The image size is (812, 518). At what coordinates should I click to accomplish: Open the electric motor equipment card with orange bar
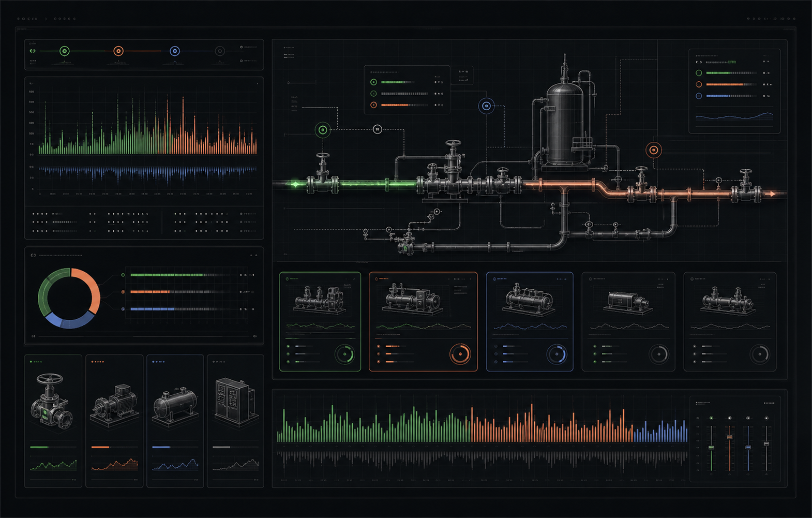point(114,421)
